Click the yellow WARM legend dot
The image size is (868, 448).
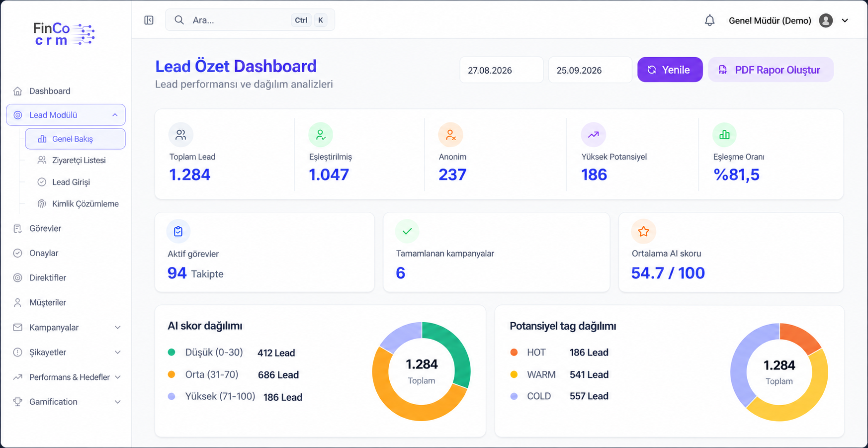pos(514,374)
